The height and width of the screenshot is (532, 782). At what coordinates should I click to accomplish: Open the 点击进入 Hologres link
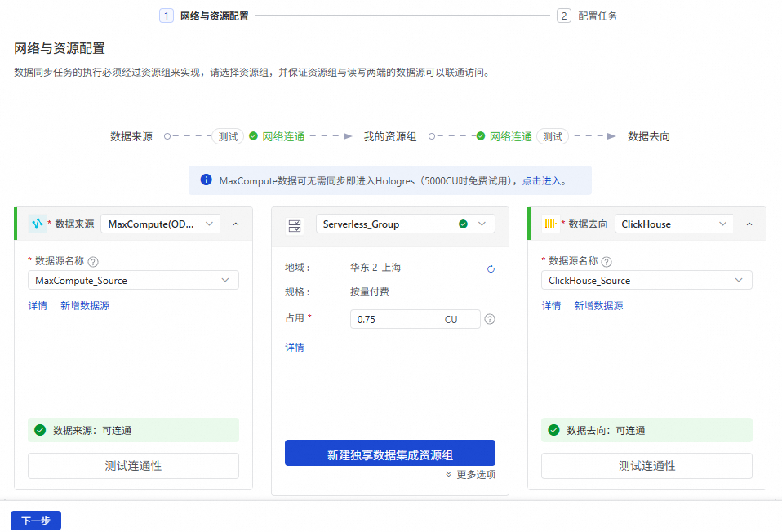tap(542, 180)
